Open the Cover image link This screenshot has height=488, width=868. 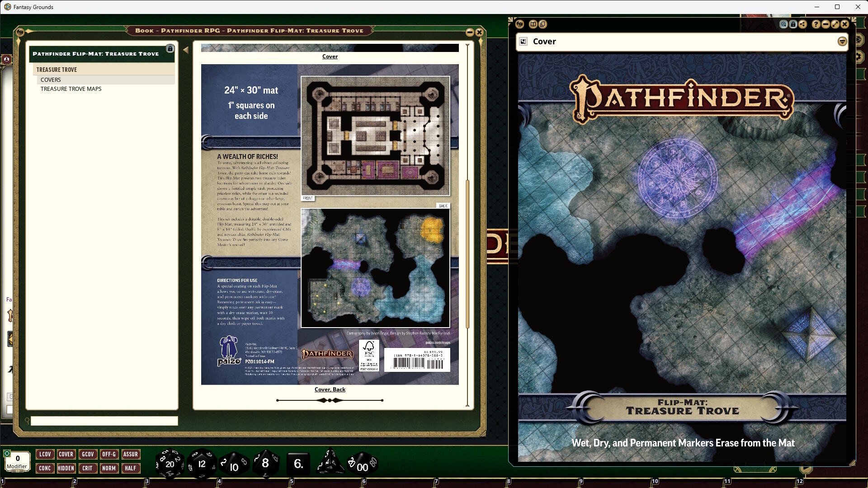tap(330, 56)
